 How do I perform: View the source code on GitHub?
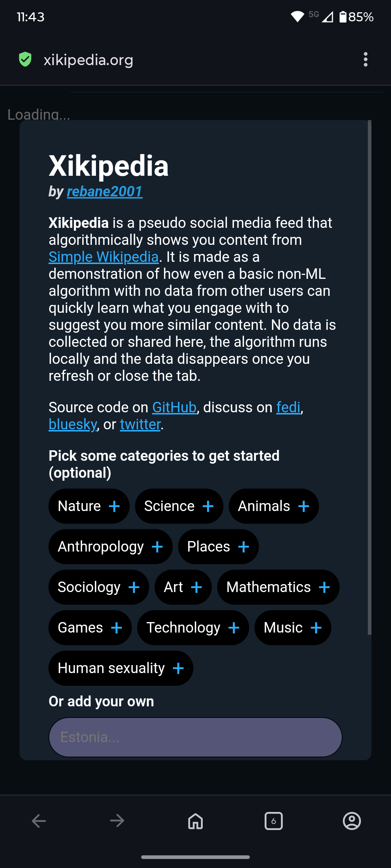pyautogui.click(x=174, y=407)
